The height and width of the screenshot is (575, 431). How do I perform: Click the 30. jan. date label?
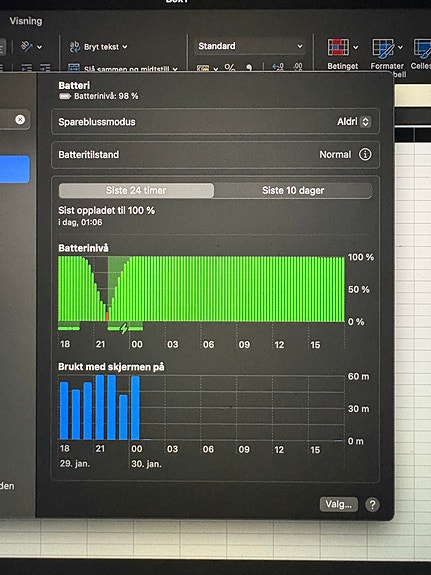click(x=146, y=464)
